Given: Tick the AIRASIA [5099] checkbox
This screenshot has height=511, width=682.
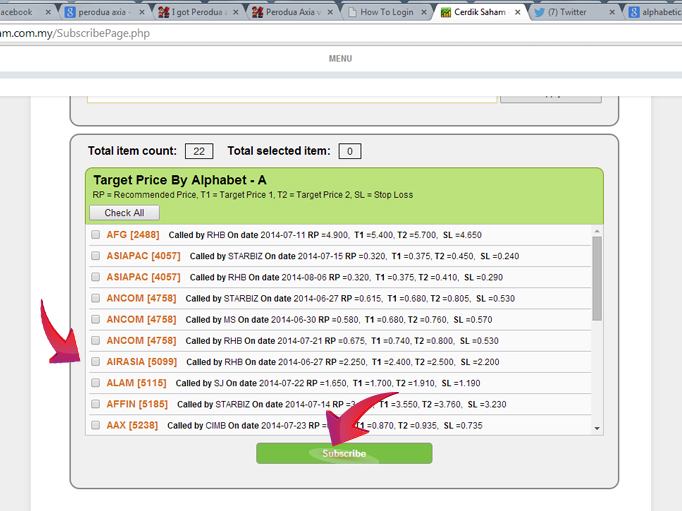Looking at the screenshot, I should pos(96,362).
